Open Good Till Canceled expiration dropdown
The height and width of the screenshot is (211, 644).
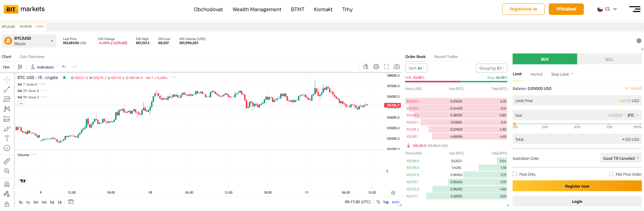point(621,158)
